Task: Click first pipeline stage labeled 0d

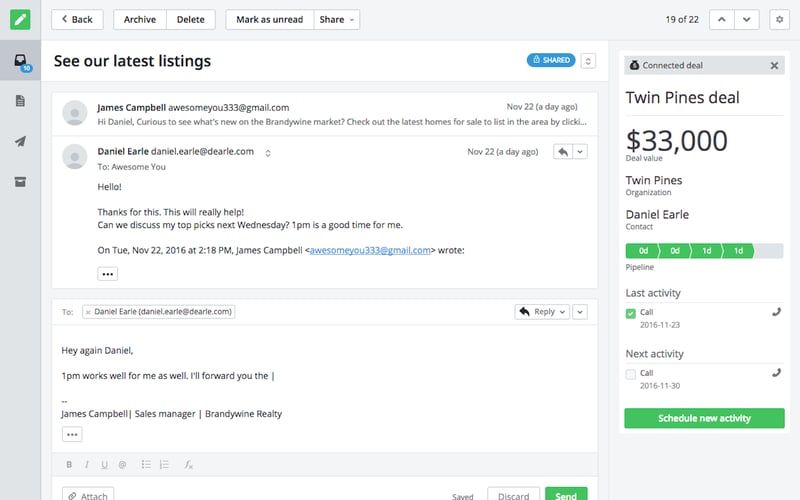Action: point(642,251)
